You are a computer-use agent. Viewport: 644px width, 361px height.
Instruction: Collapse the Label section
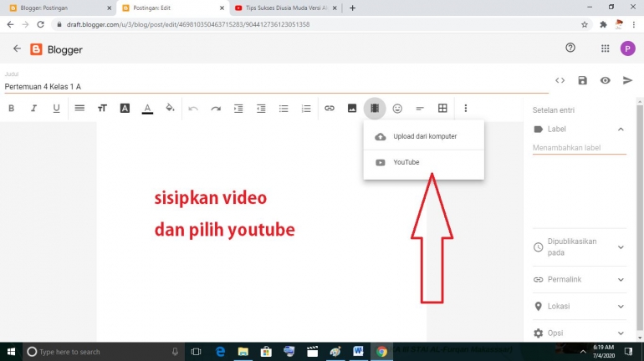point(621,130)
